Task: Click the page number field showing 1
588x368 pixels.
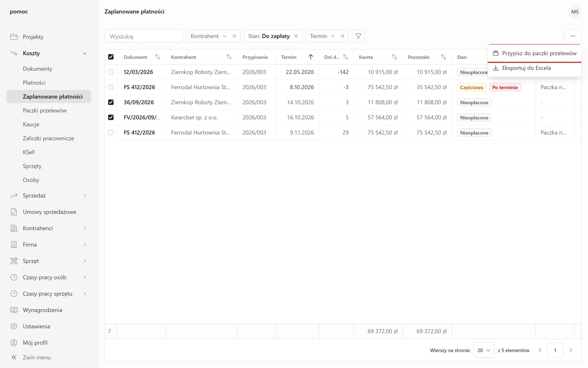Action: pos(555,350)
